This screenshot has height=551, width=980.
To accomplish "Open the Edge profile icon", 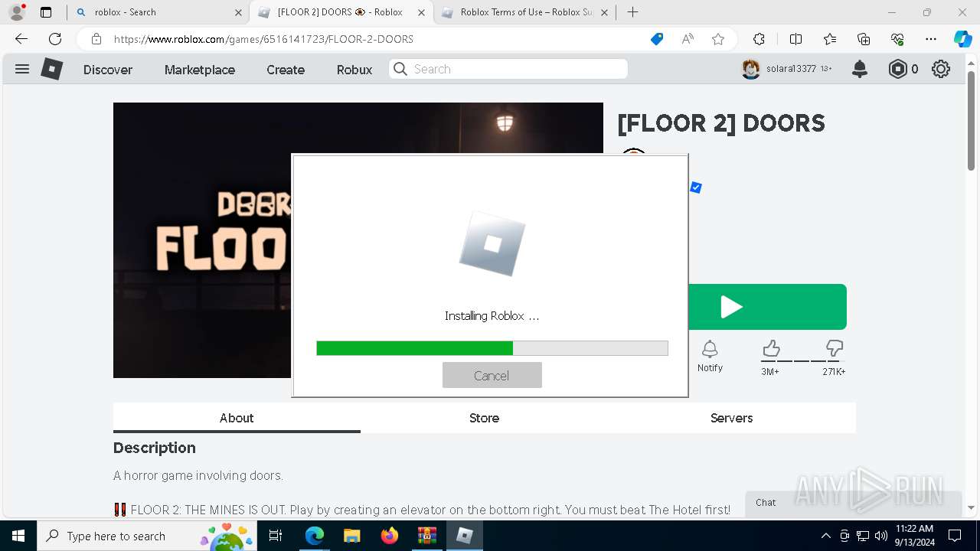I will (17, 12).
